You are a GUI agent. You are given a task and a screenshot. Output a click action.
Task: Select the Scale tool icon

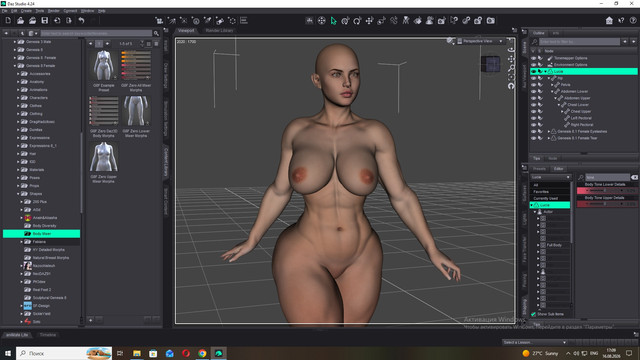tap(382, 21)
